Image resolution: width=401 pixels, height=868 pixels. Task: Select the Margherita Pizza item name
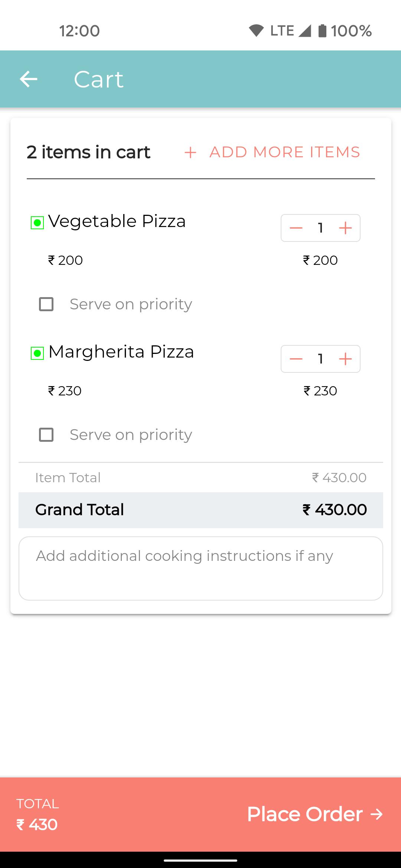pyautogui.click(x=121, y=352)
